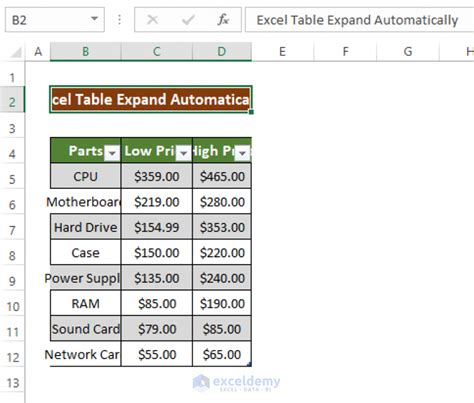This screenshot has width=474, height=403.
Task: Click the $240.00 cell
Action: tap(222, 278)
